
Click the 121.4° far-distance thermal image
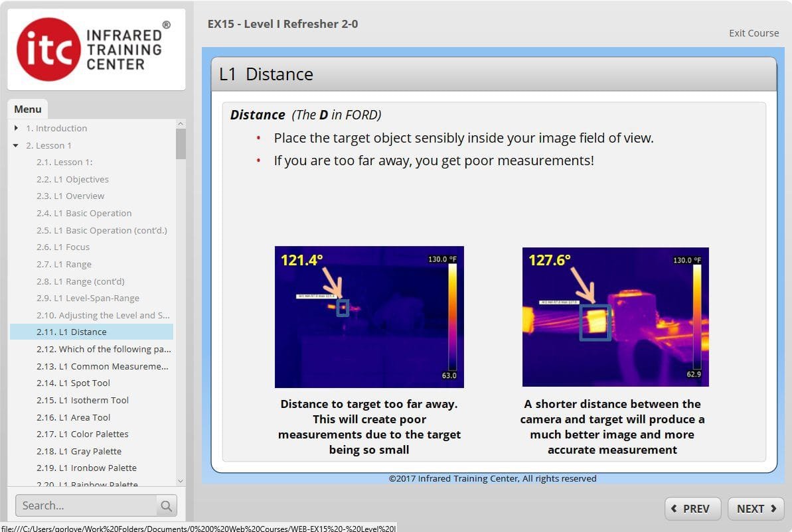coord(369,317)
